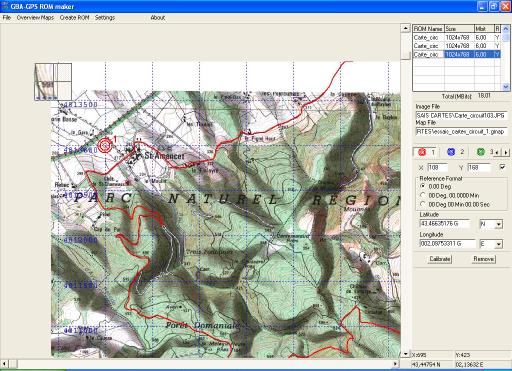
Task: Click the tab strip right arrow
Action: coord(506,152)
